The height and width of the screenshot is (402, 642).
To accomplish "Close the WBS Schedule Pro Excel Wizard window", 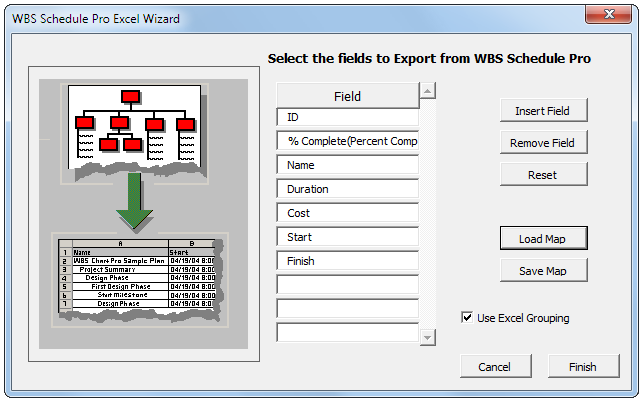I will [609, 14].
